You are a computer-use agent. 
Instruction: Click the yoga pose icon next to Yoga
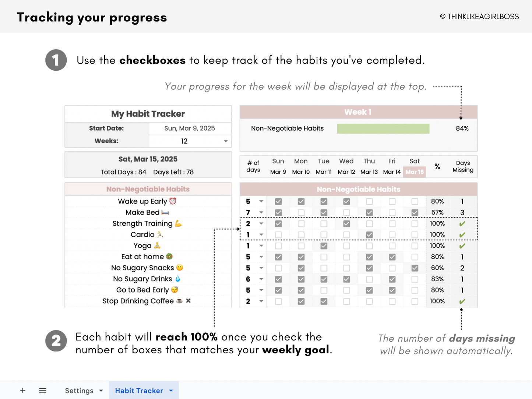(156, 245)
